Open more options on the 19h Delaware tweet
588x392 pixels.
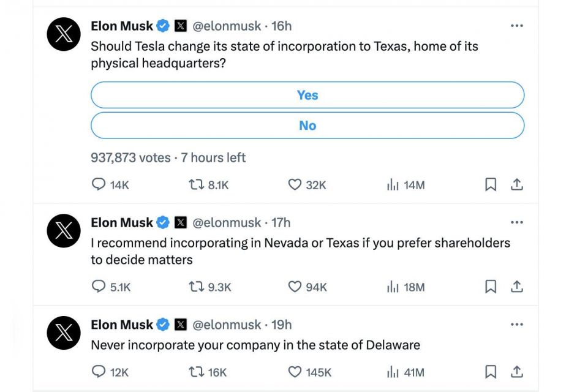[517, 324]
